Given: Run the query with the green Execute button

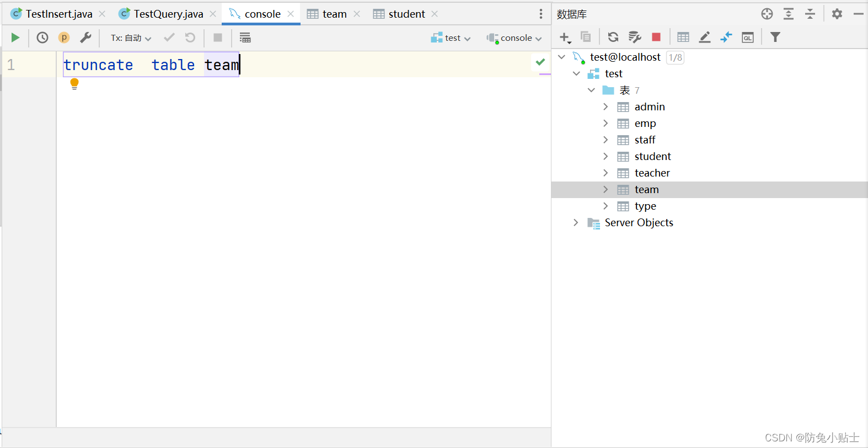Looking at the screenshot, I should [15, 38].
